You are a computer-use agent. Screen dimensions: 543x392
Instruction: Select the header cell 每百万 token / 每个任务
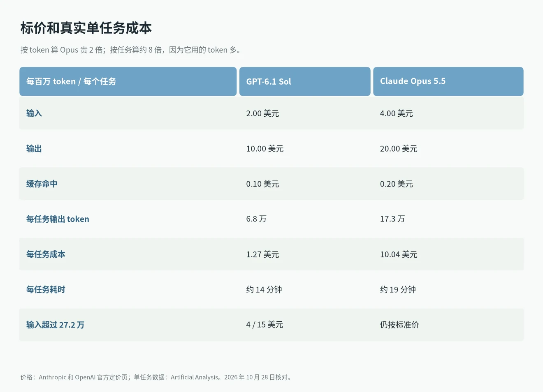pos(128,81)
